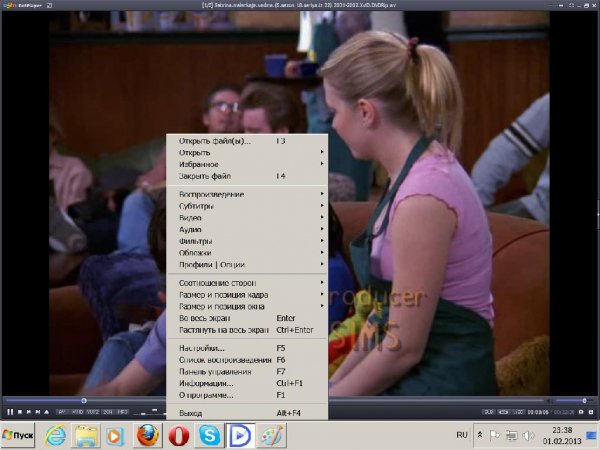Open Paint from the taskbar
This screenshot has height=450, width=600.
pyautogui.click(x=271, y=435)
